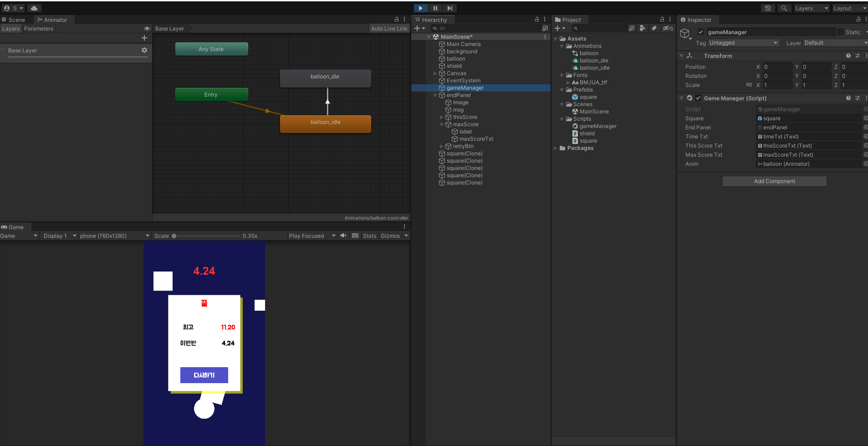Select the balloon_idle state node

[325, 123]
